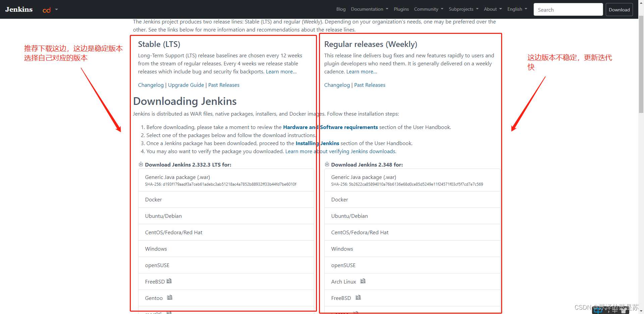Viewport: 644px width, 314px height.
Task: Open the Blog menu item
Action: click(x=341, y=9)
